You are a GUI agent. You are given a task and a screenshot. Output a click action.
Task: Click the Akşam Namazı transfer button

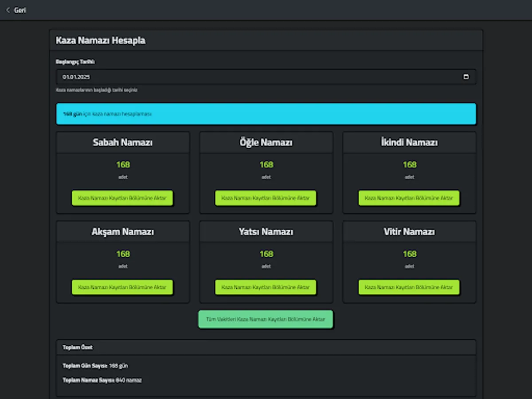point(122,287)
